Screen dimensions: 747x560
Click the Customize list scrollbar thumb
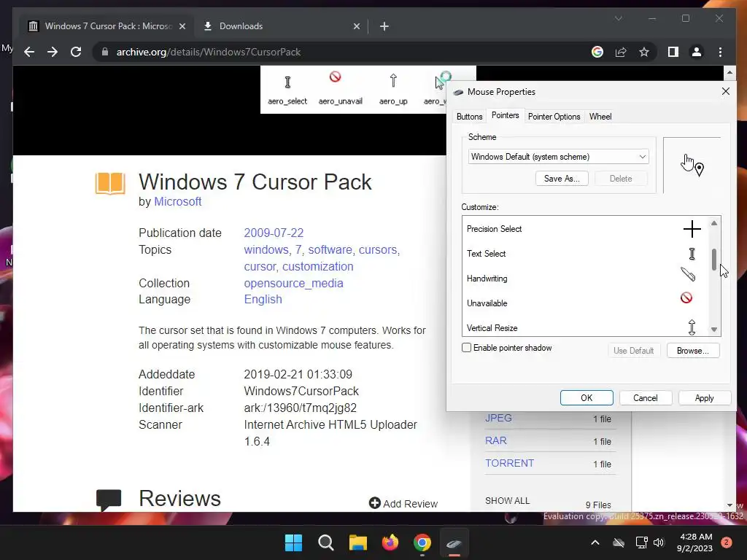pos(714,260)
